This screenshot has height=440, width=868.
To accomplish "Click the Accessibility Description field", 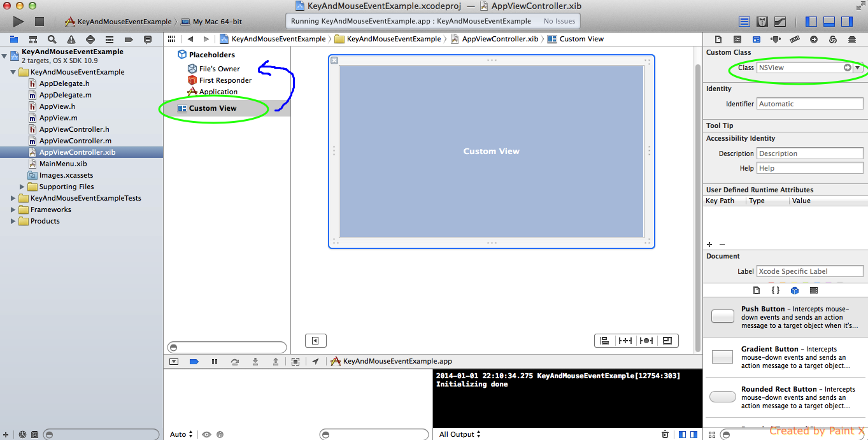I will click(810, 153).
